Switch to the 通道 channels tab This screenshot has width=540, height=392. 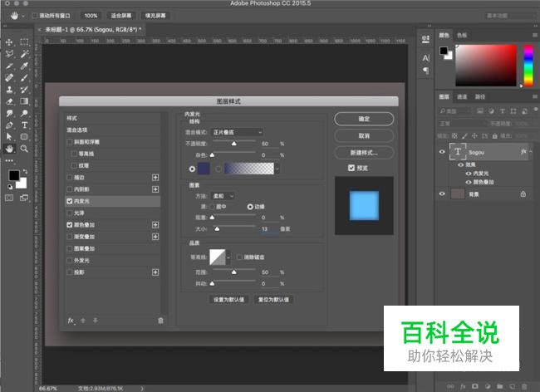click(x=462, y=97)
